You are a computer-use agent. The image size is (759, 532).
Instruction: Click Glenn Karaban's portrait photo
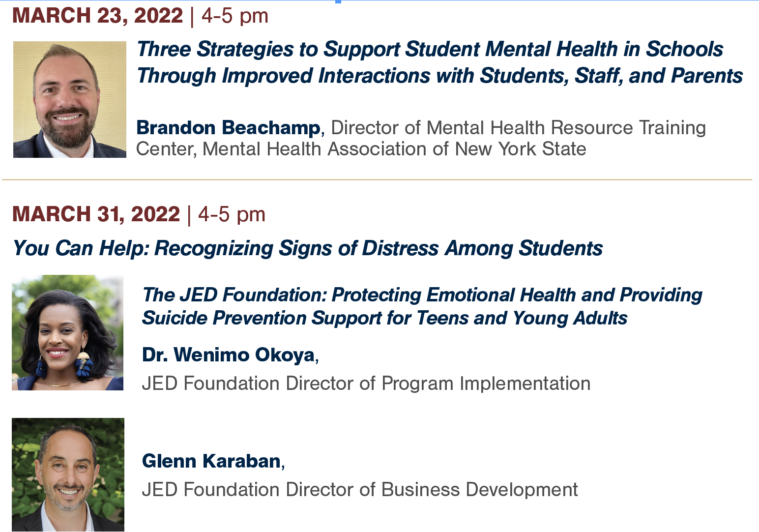coord(68,474)
